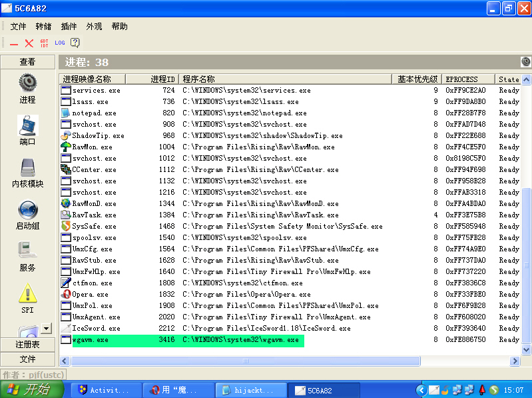Sort by 基本优先级 column header
This screenshot has width=532, height=398.
point(417,79)
